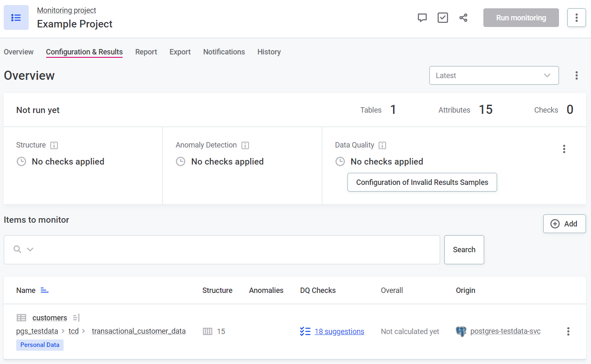Click the tasks checkmark icon in header

tap(443, 17)
